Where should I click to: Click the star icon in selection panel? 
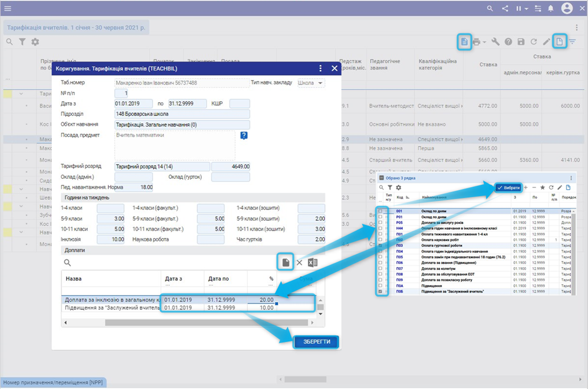[x=542, y=187]
